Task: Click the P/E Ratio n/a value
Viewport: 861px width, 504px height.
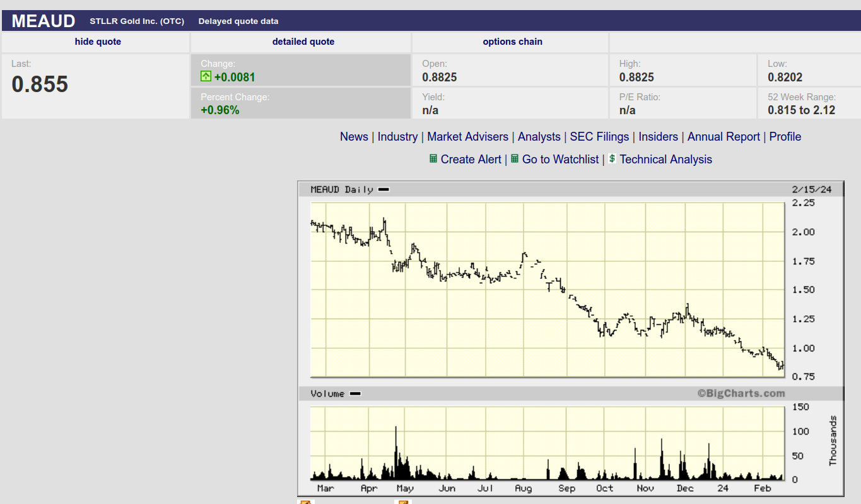Action: 628,110
